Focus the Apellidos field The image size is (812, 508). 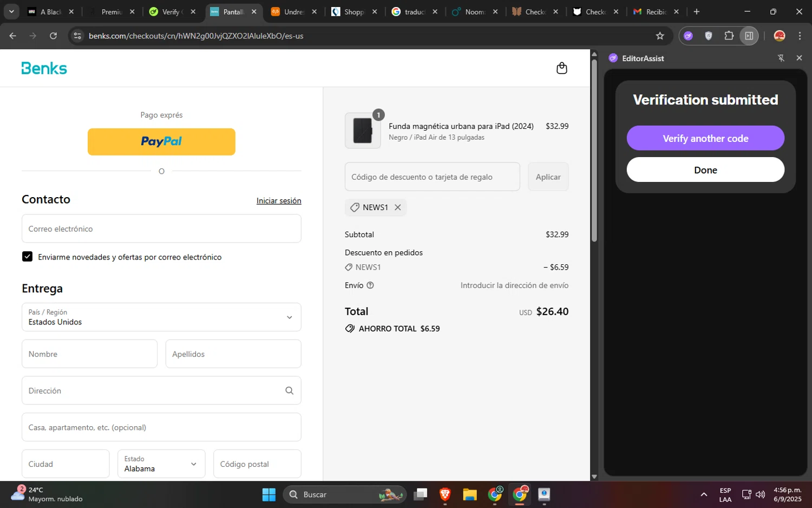pos(233,354)
